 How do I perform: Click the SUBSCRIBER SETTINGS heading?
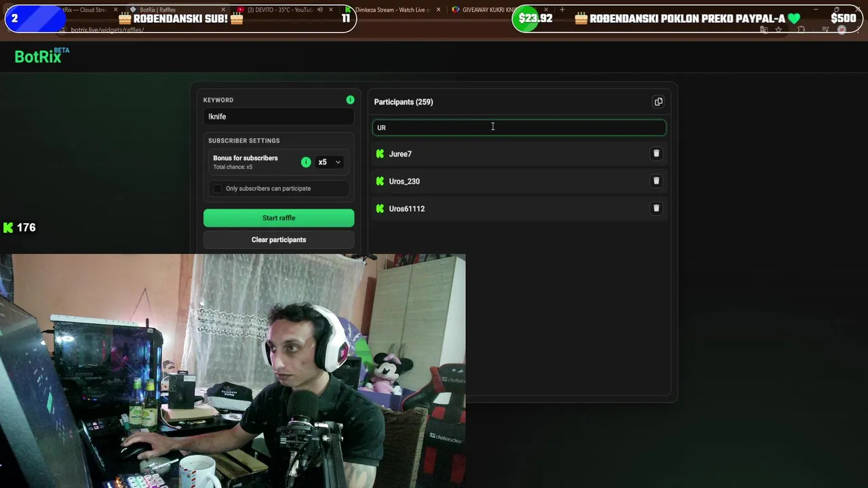coord(244,140)
